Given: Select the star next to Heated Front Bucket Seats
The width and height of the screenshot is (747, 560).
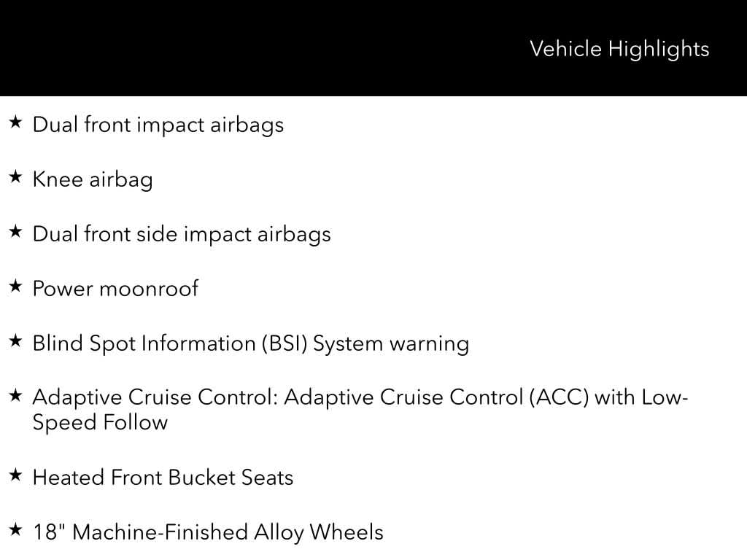Looking at the screenshot, I should 15,476.
